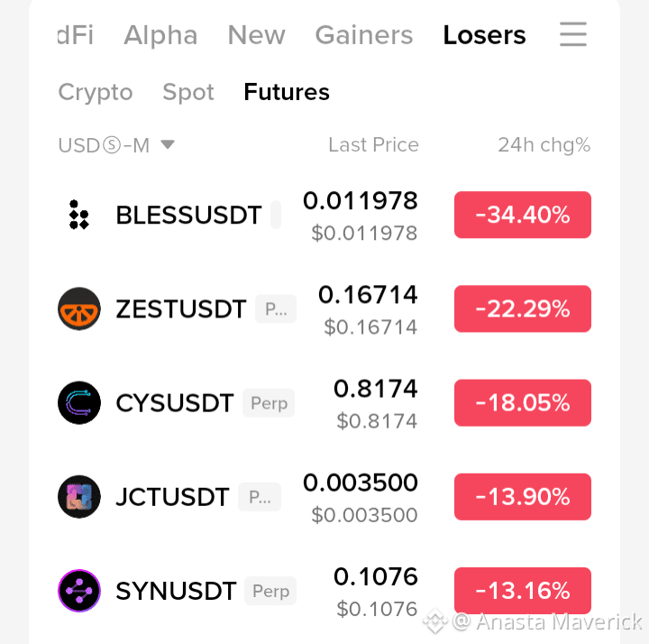Tap the CYSUSDT coin logo
This screenshot has height=644, width=649.
(79, 402)
